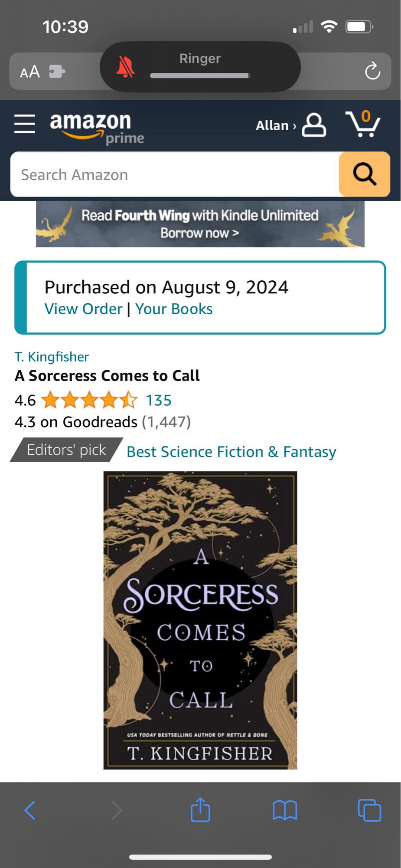The width and height of the screenshot is (401, 868).
Task: Adjust the Ringer volume slider
Action: [x=200, y=76]
